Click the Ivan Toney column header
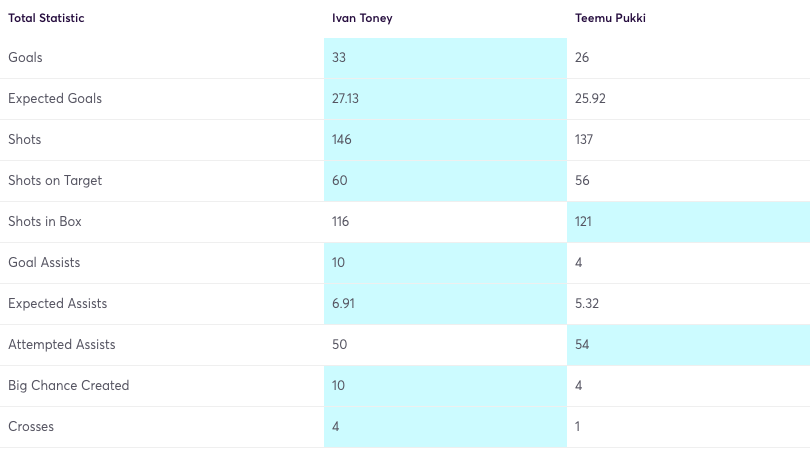The height and width of the screenshot is (450, 811). tap(364, 18)
